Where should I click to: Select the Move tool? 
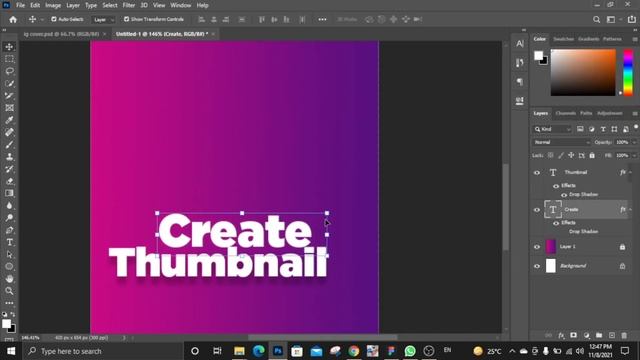point(9,47)
